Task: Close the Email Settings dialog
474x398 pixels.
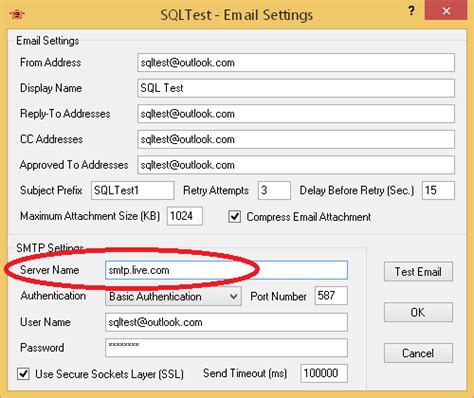Action: (x=446, y=10)
